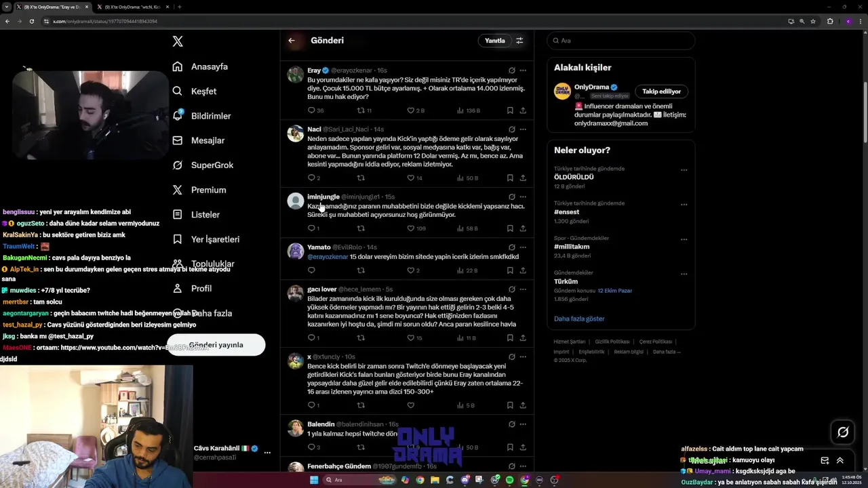The image size is (868, 488).
Task: Go back with the Gönderi arrow
Action: coord(292,41)
